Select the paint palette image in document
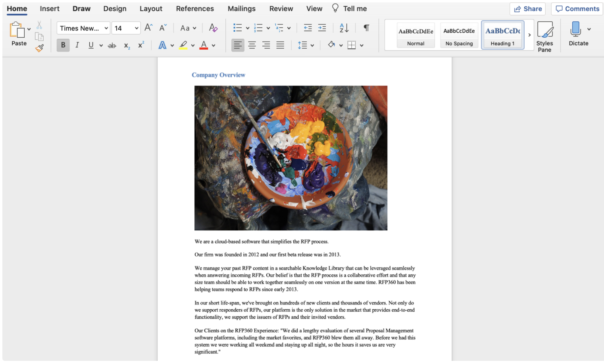The height and width of the screenshot is (364, 604). click(291, 158)
